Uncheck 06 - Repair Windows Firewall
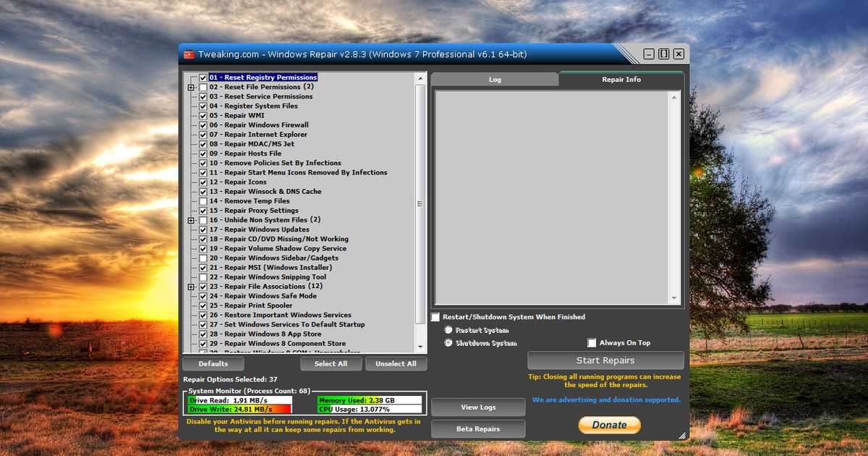This screenshot has width=868, height=456. click(203, 125)
